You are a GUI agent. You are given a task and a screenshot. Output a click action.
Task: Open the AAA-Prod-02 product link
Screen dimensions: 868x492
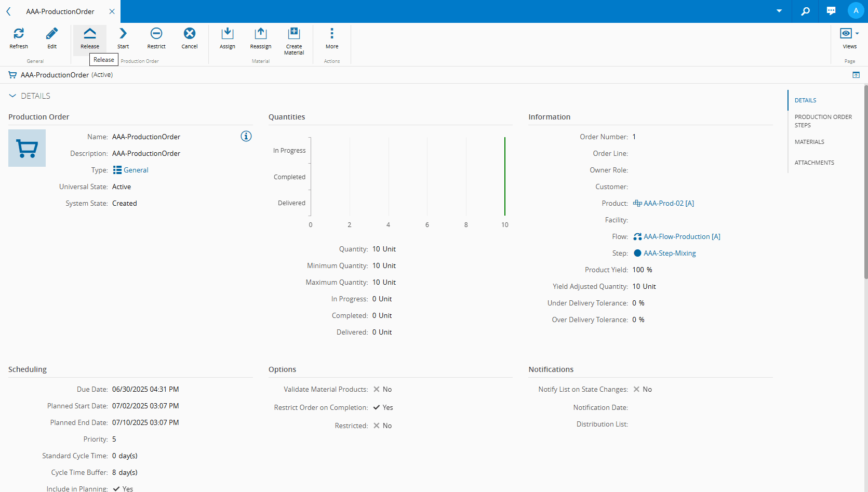tap(668, 203)
